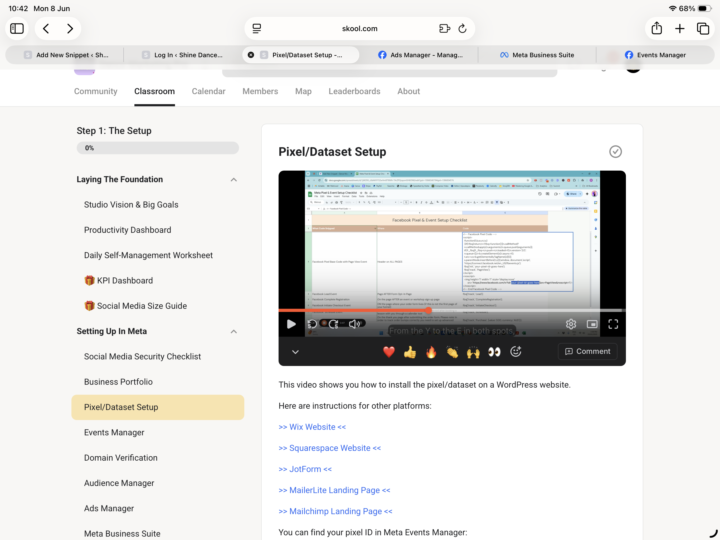The image size is (720, 540).
Task: Open Domain Verification lesson in sidebar
Action: [x=120, y=458]
